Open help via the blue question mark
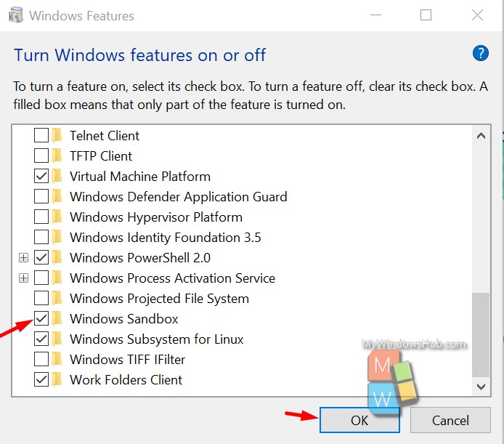504x444 pixels. click(481, 53)
